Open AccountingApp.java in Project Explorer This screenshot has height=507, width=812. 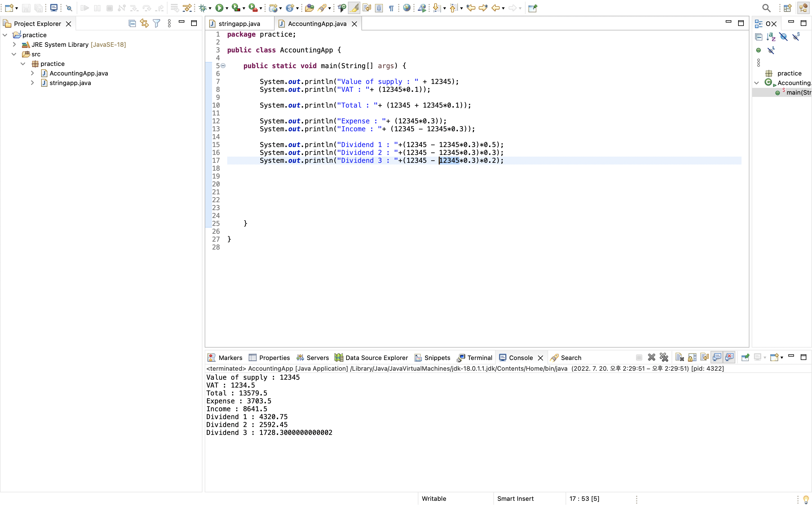click(x=78, y=73)
